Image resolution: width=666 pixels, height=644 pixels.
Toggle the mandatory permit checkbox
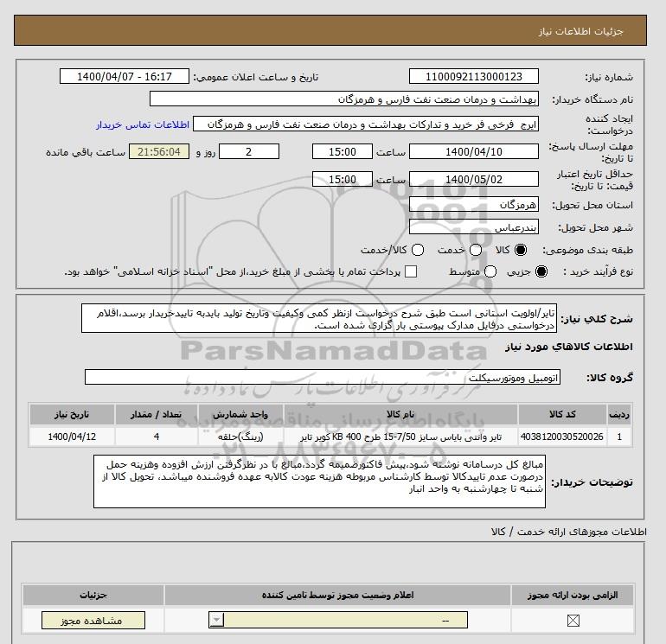click(573, 621)
